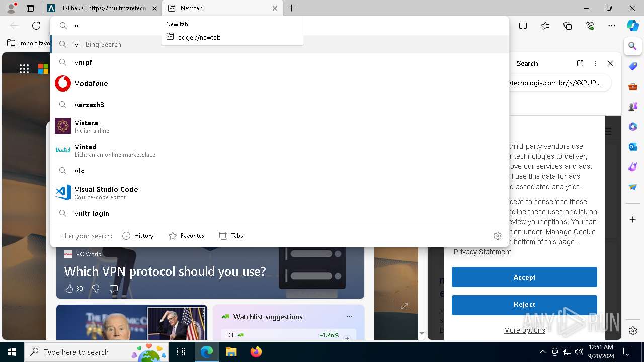
Task: Open the Favorites star toolbar icon
Action: point(545,26)
